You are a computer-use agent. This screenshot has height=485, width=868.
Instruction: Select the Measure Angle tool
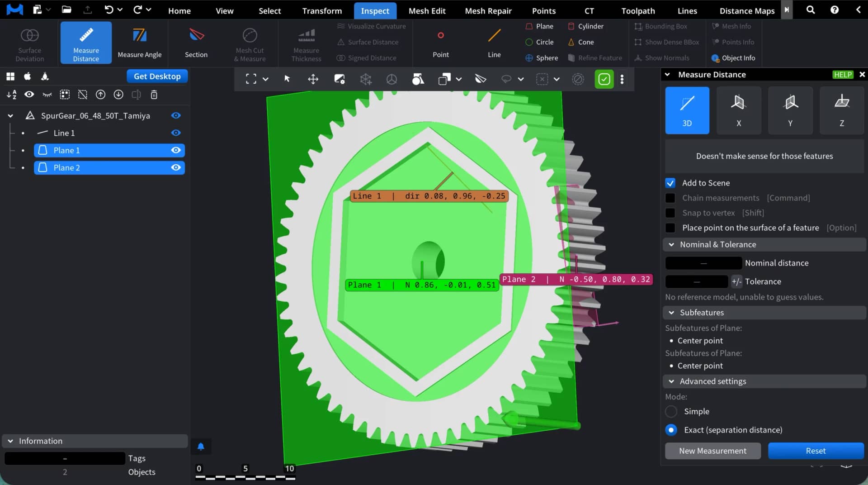[140, 43]
